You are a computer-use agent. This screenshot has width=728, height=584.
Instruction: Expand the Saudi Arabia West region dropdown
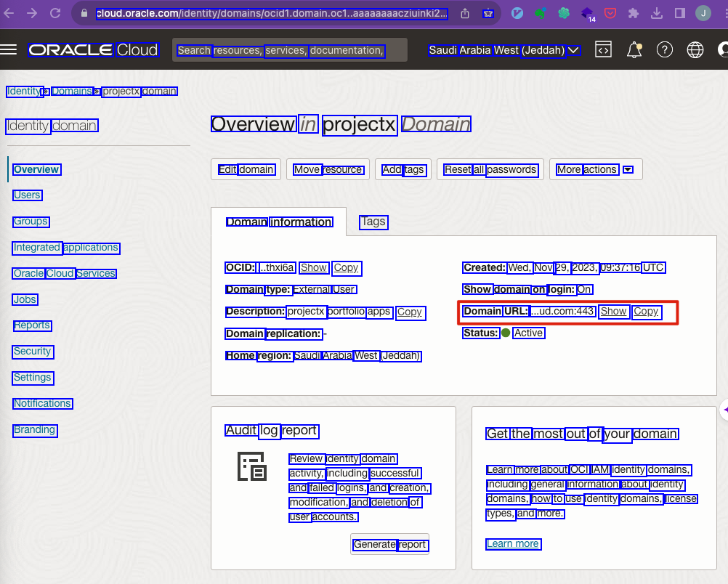click(x=503, y=50)
